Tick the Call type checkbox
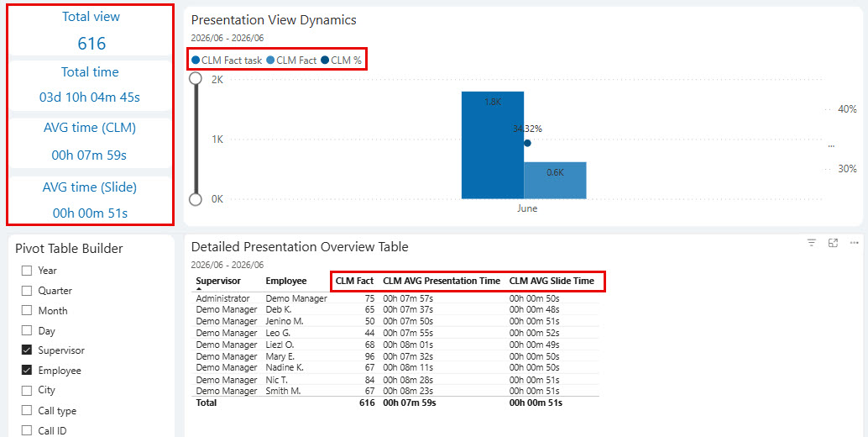 point(27,410)
